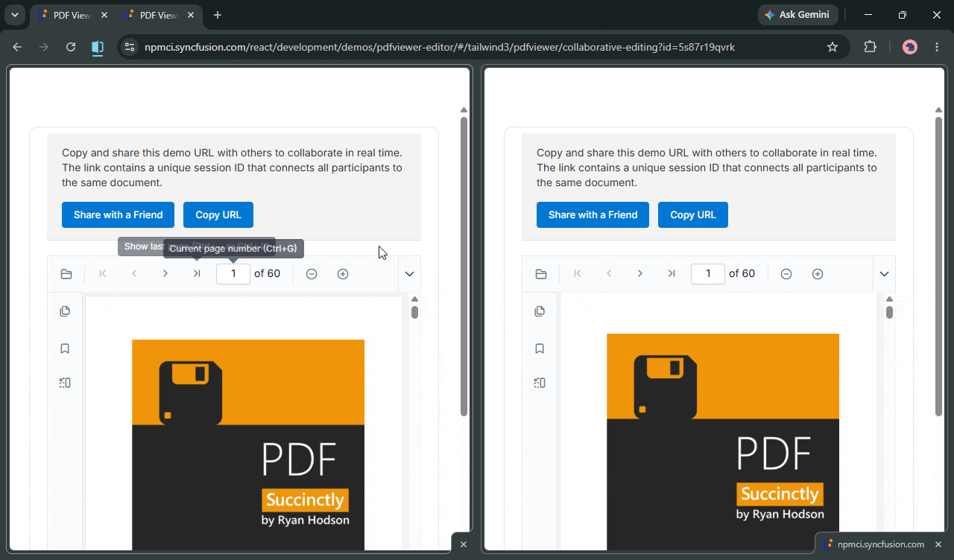Click "of 60" text in right viewer
Viewport: 954px width, 560px height.
(742, 273)
